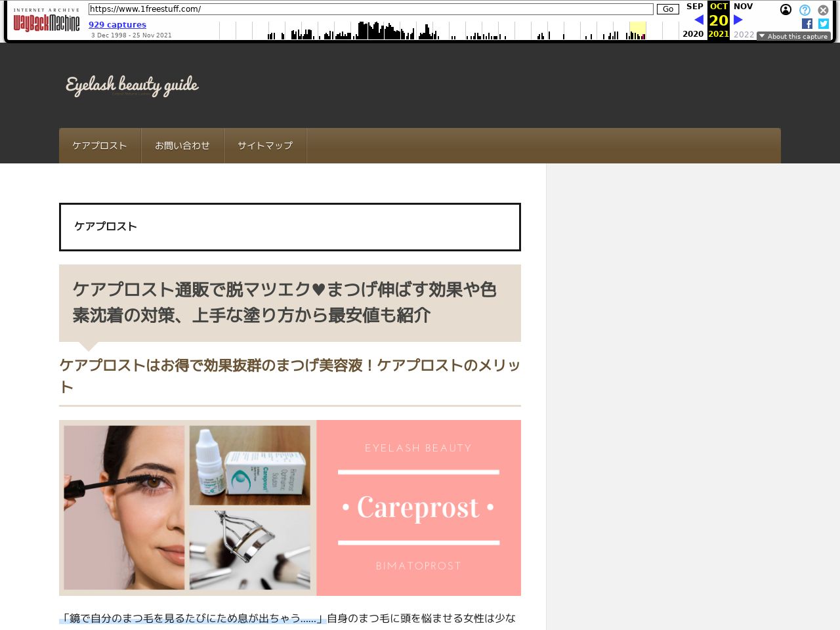Click highlighted year in capture timeline
This screenshot has width=840, height=630.
tap(637, 30)
